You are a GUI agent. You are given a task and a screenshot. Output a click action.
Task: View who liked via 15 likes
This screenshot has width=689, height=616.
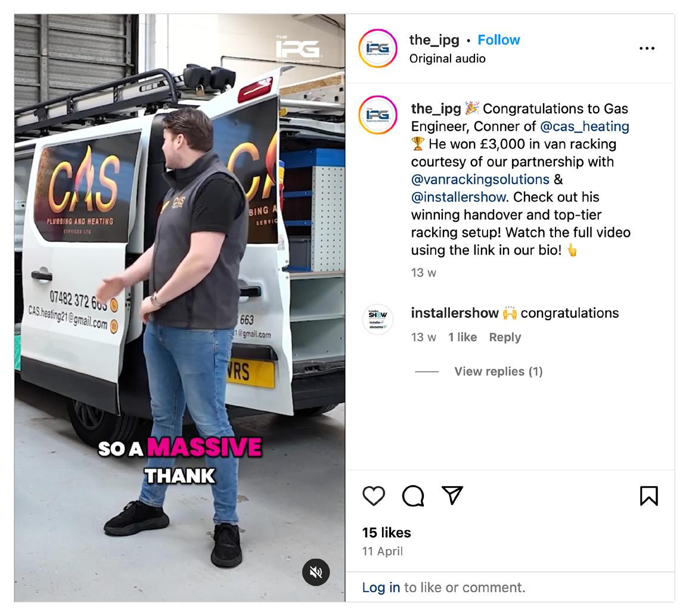pos(387,533)
